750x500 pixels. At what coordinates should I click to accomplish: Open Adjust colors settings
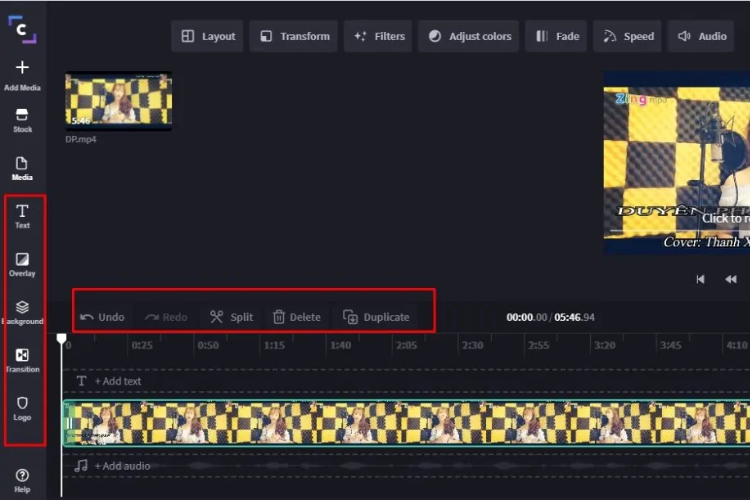point(469,36)
